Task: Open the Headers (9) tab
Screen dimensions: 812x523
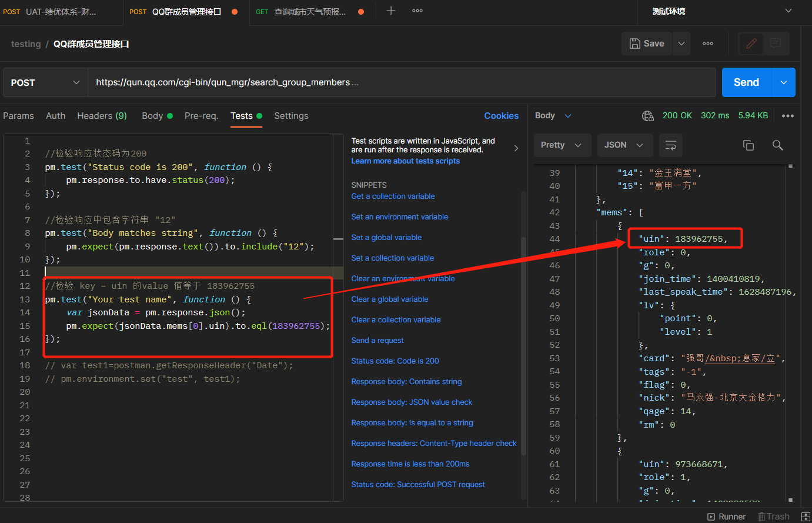Action: click(102, 116)
